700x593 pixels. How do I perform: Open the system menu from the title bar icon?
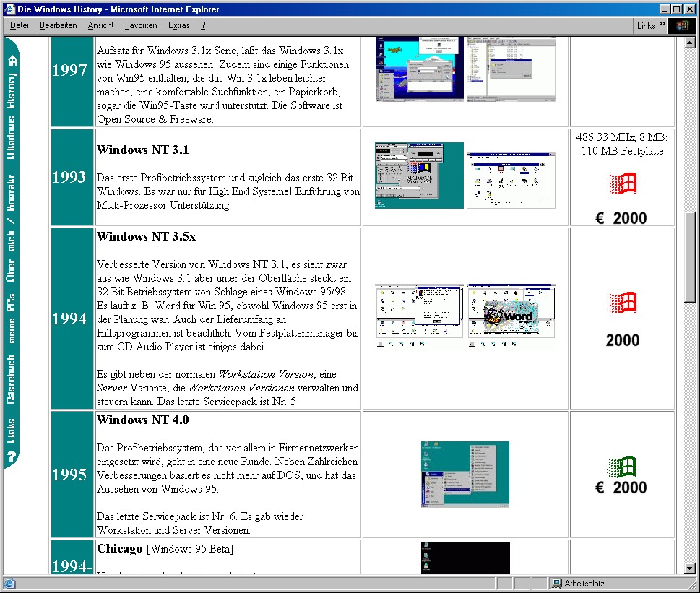10,9
